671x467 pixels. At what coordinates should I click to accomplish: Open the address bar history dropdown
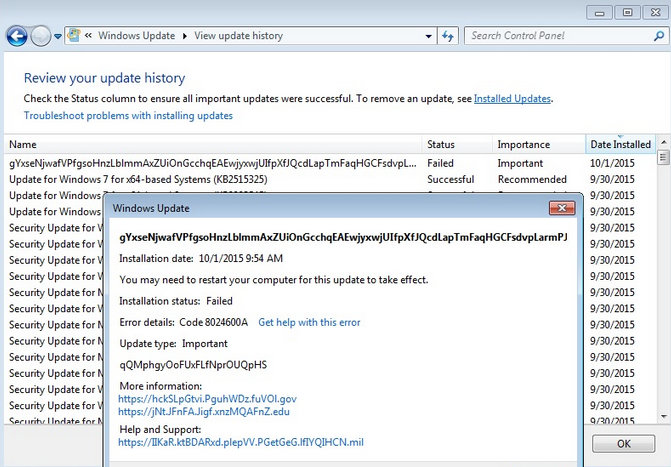428,36
